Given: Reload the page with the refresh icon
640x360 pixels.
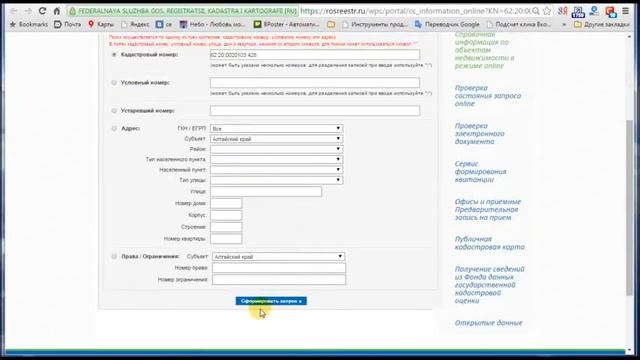Looking at the screenshot, I should click(42, 11).
